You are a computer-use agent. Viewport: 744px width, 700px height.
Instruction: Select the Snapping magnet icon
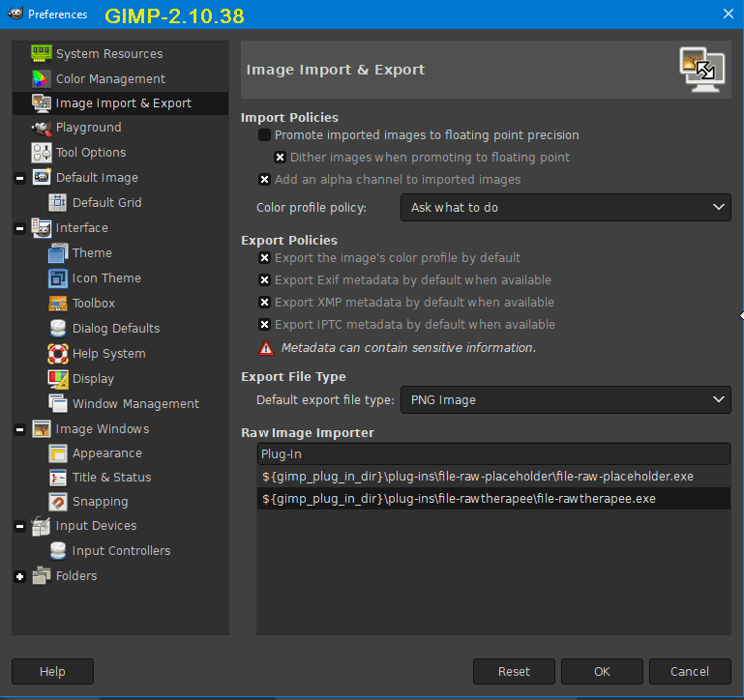(57, 502)
